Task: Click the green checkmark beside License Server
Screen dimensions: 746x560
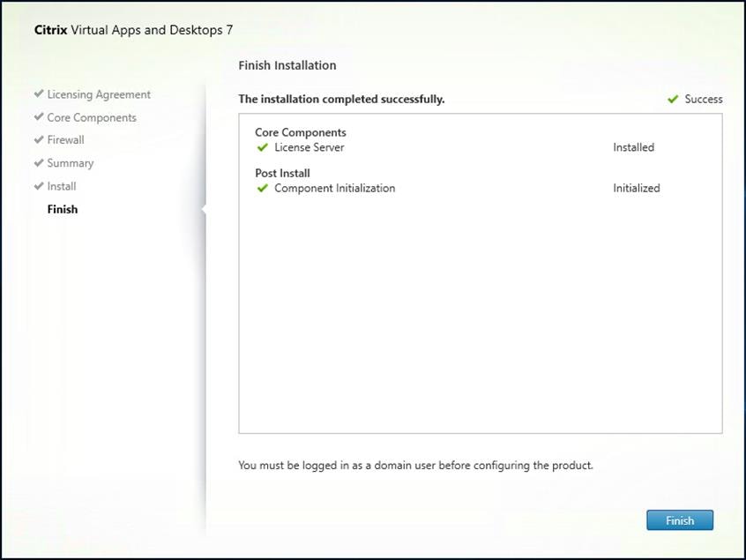Action: pos(263,147)
